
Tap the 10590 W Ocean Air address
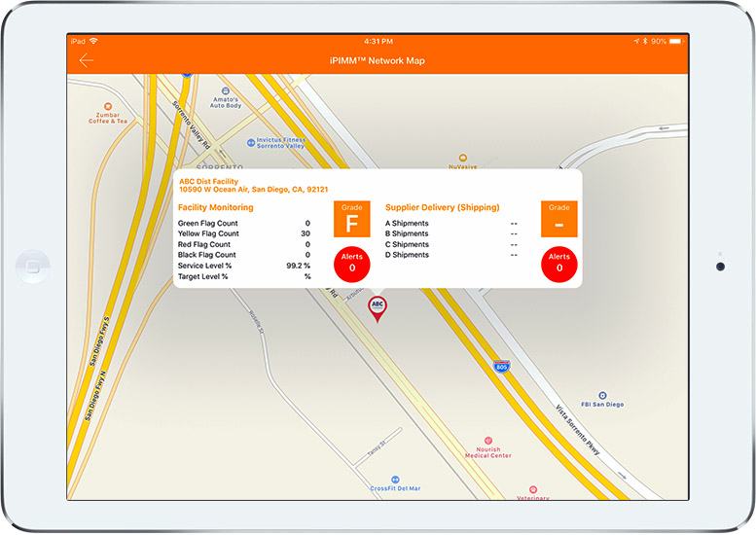coord(254,190)
